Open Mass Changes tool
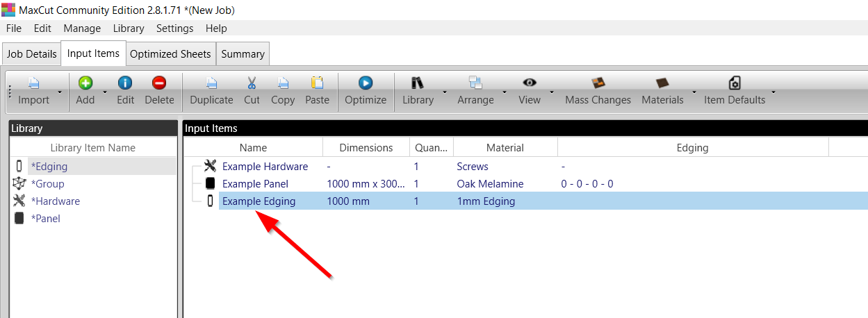Viewport: 868px width, 318px height. (598, 91)
